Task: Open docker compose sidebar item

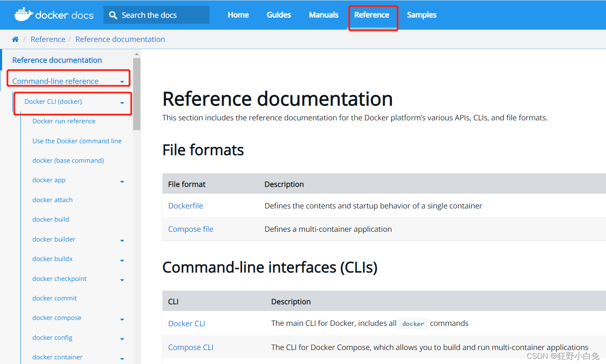Action: pyautogui.click(x=57, y=318)
